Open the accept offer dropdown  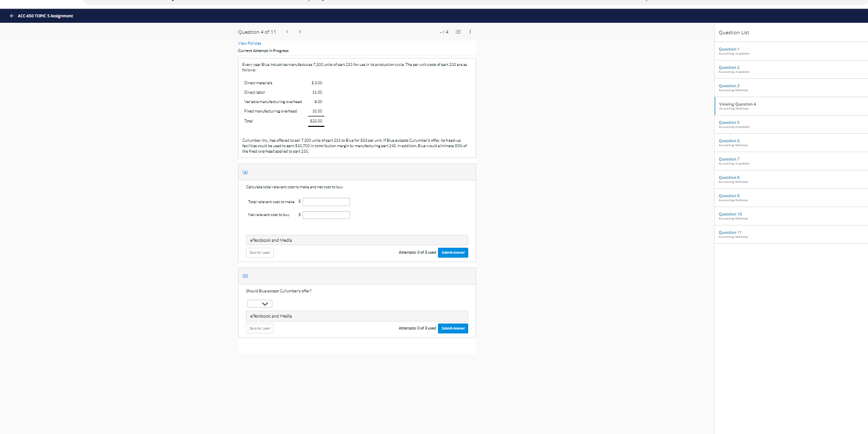[x=260, y=304]
